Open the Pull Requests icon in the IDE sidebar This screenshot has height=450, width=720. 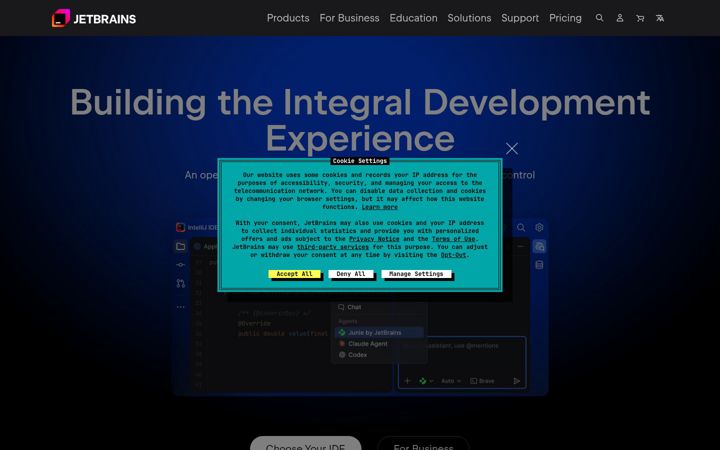tap(180, 283)
